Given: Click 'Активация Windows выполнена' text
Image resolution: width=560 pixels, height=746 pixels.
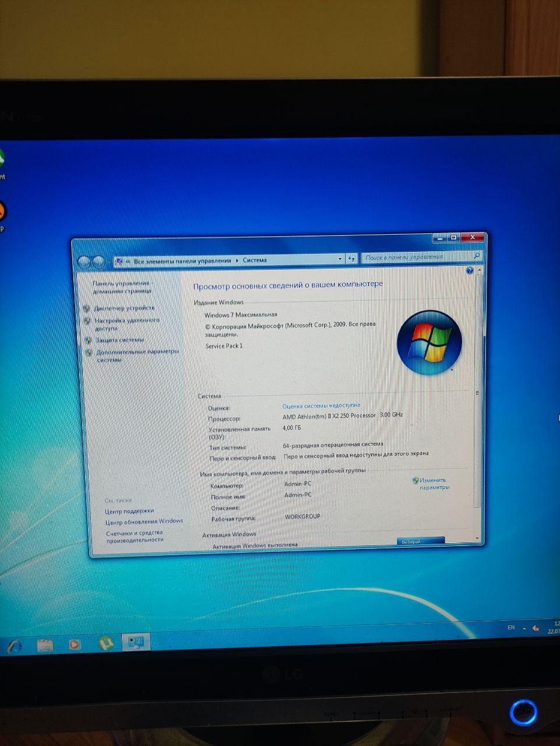Looking at the screenshot, I should 255,546.
